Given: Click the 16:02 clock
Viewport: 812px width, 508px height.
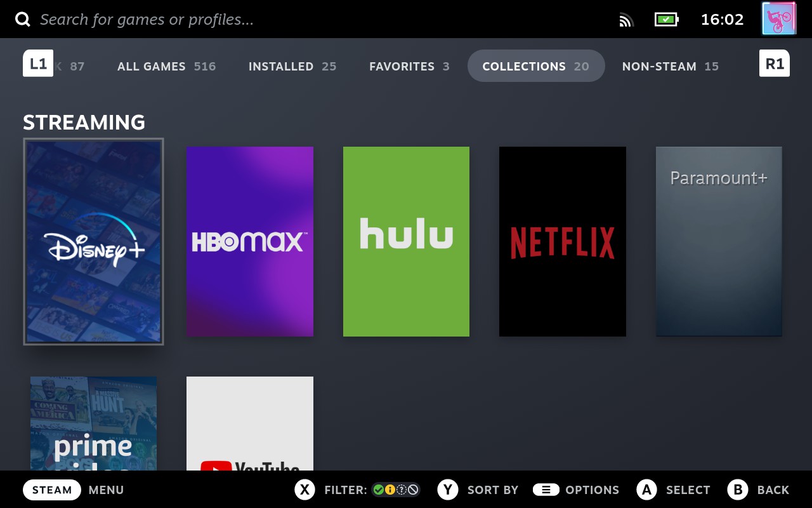Looking at the screenshot, I should [722, 20].
